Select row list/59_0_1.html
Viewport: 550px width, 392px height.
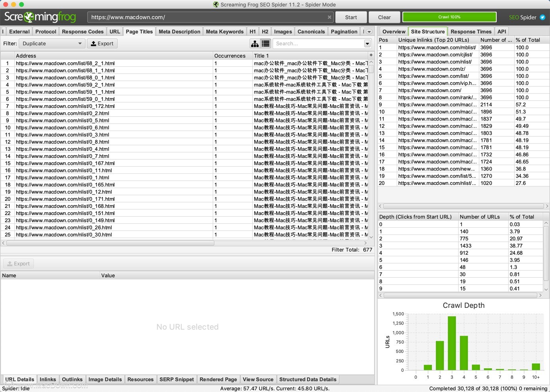tap(185, 99)
